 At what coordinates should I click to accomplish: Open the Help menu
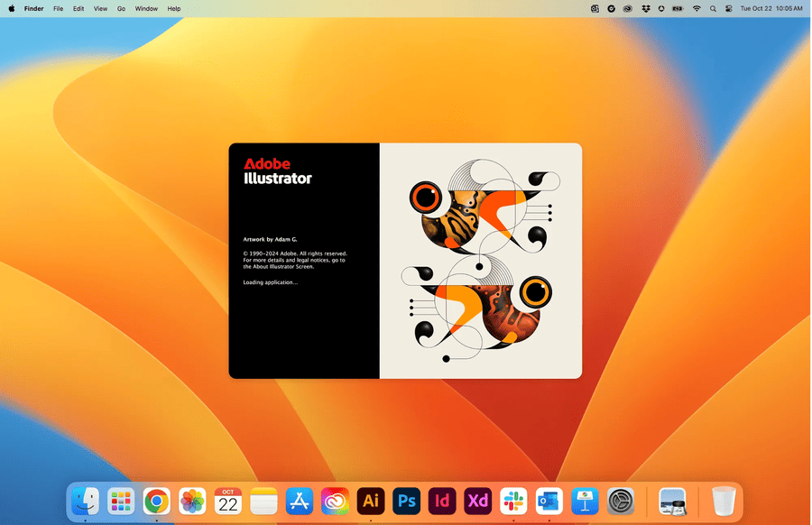click(x=173, y=8)
